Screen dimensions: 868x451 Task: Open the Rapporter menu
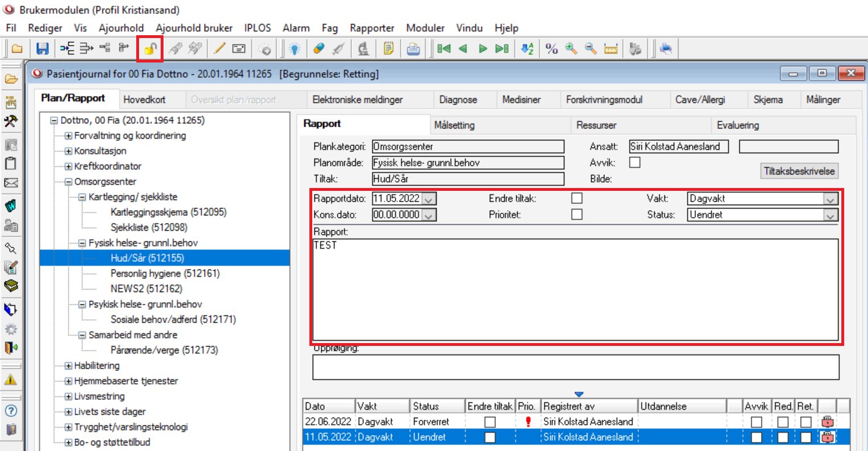[x=372, y=28]
